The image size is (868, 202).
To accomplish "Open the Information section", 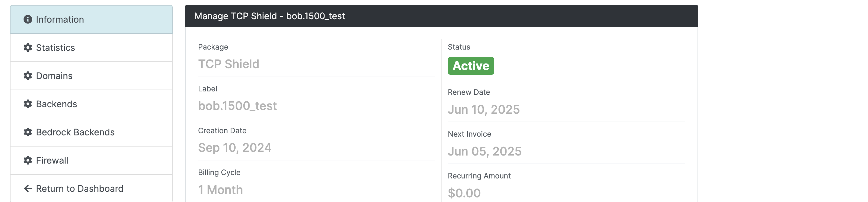I will 91,20.
